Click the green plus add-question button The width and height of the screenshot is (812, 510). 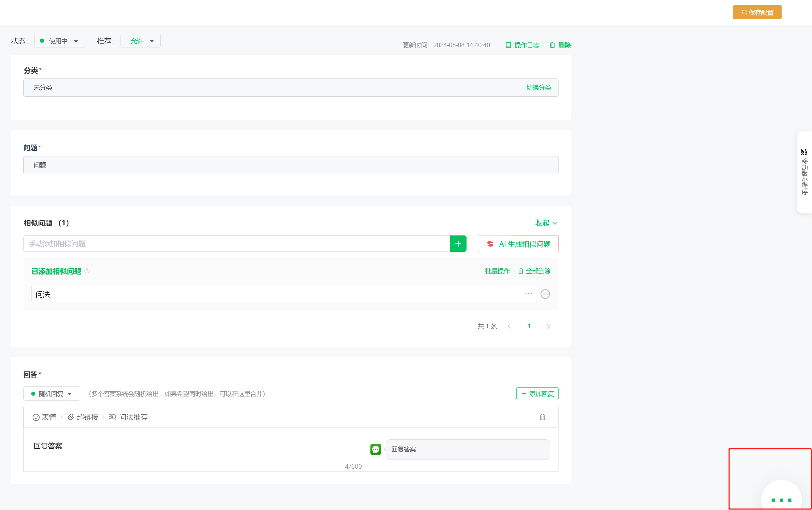click(458, 244)
